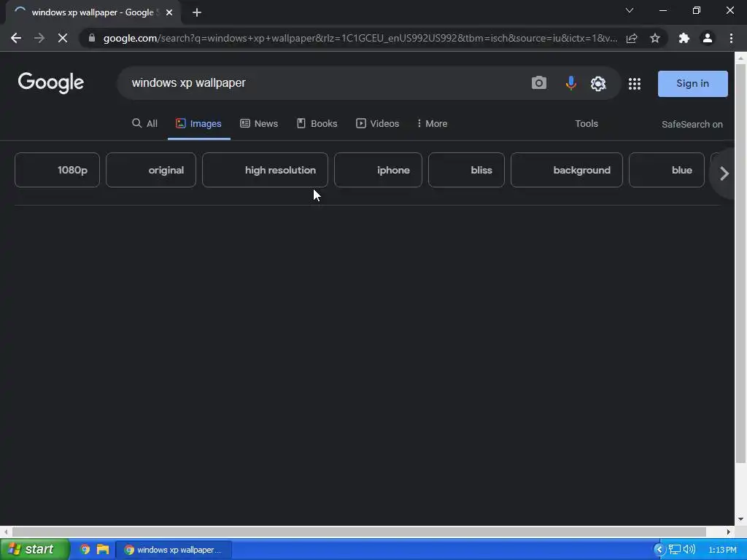Expand hidden system tray icons

click(x=659, y=550)
